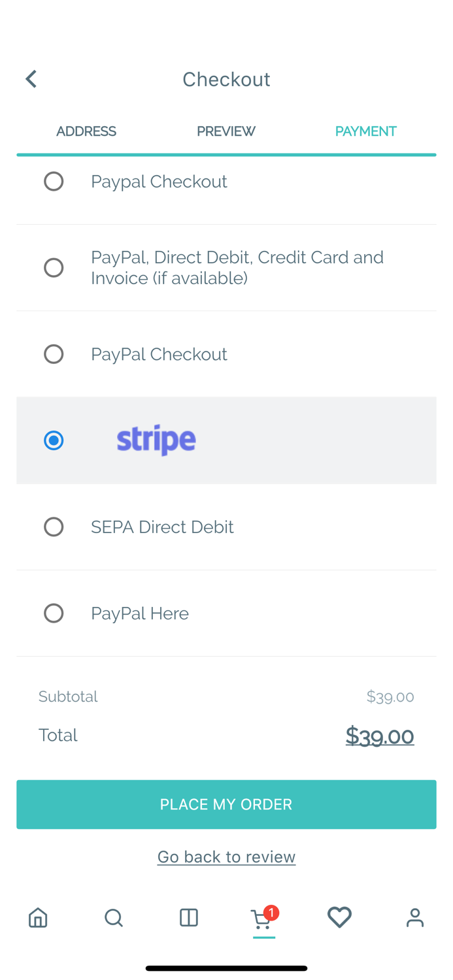Open the wishlist heart icon
Image resolution: width=453 pixels, height=980 pixels.
click(x=339, y=917)
